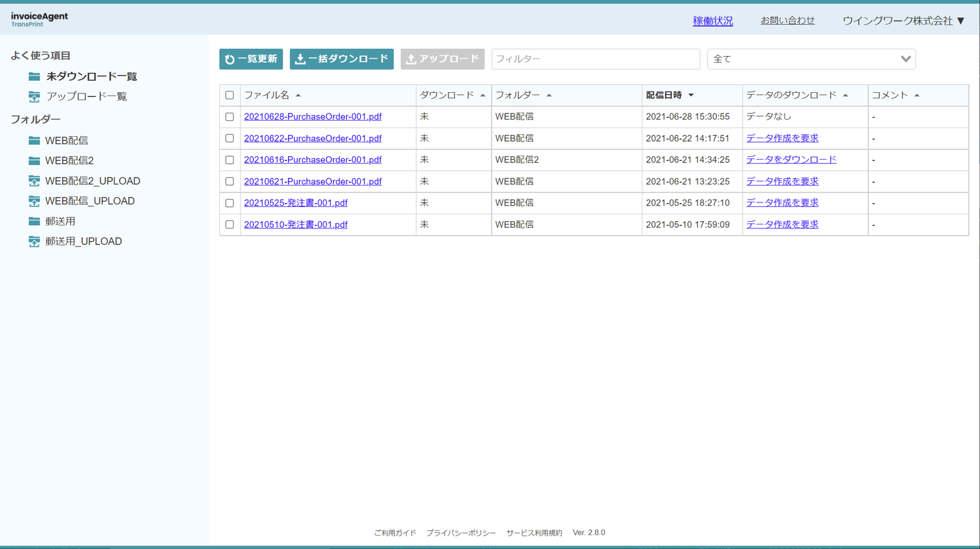Click the upload icon on アップロード button
980x549 pixels.
click(x=410, y=59)
